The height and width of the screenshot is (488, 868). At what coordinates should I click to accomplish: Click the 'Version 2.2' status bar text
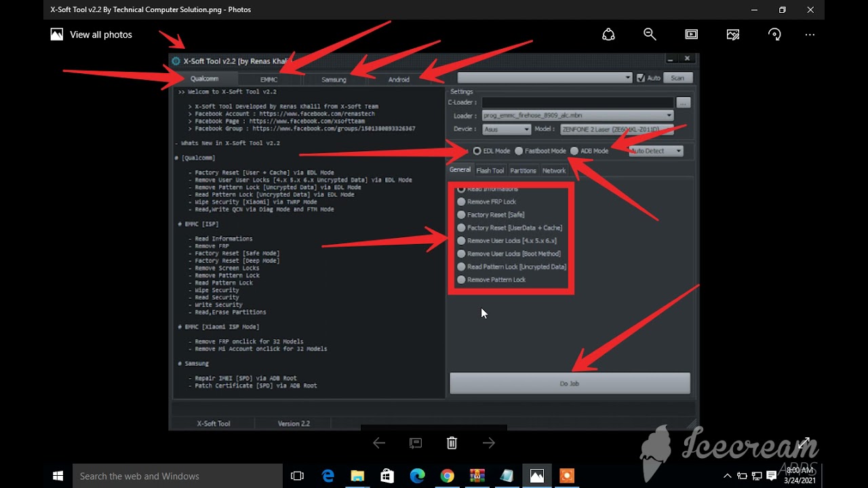point(294,424)
